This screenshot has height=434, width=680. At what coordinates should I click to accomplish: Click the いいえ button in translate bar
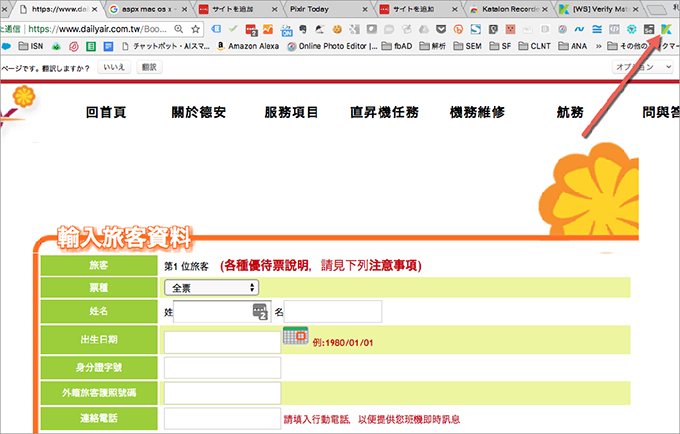point(114,66)
